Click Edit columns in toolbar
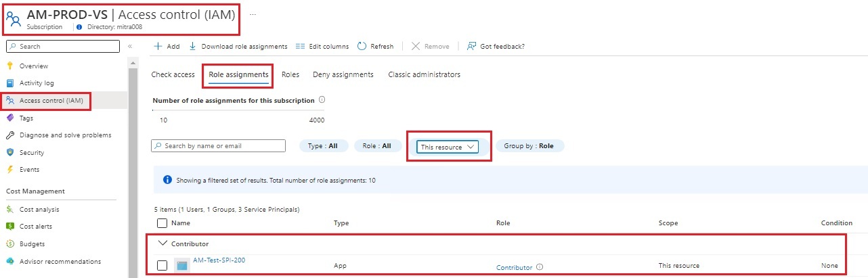 click(x=322, y=46)
